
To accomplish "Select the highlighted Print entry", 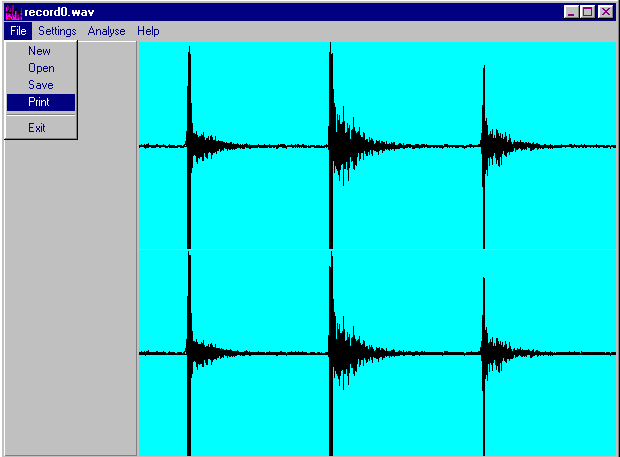I will coord(41,102).
